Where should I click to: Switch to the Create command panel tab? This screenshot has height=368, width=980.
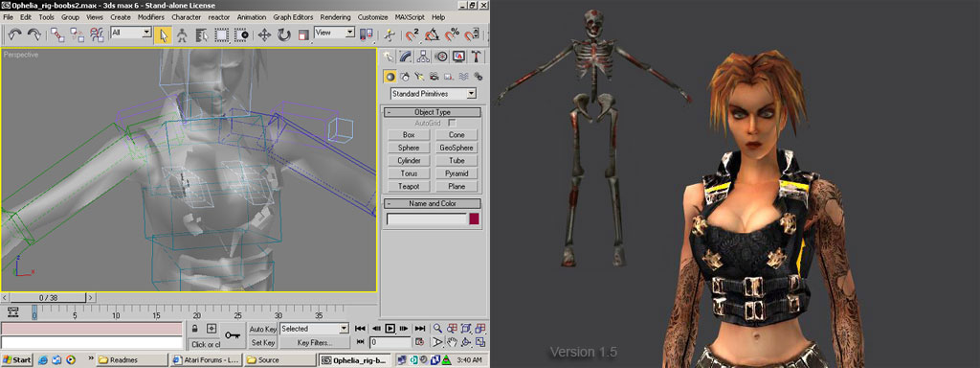(x=390, y=56)
